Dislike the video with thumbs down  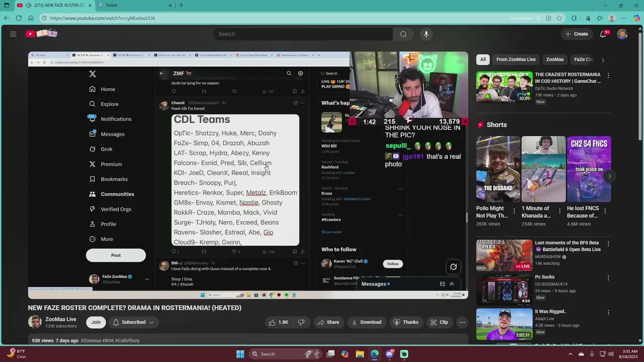click(x=301, y=322)
